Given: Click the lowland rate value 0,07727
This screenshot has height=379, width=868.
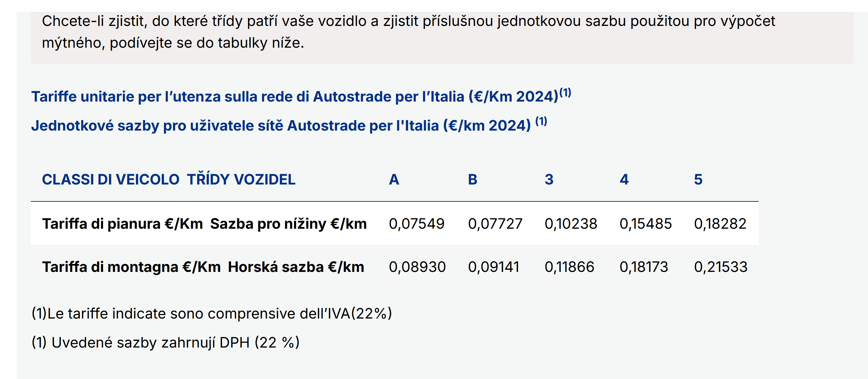Looking at the screenshot, I should pos(495,224).
